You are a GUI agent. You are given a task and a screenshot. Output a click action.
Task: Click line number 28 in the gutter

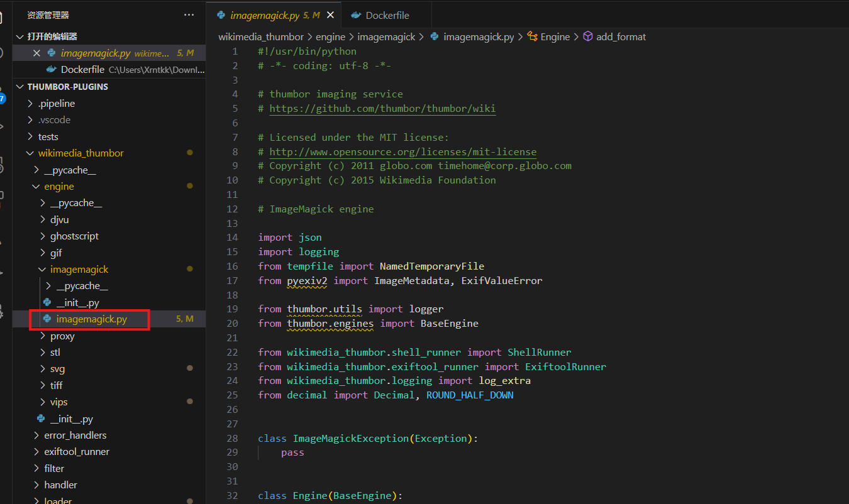click(232, 438)
